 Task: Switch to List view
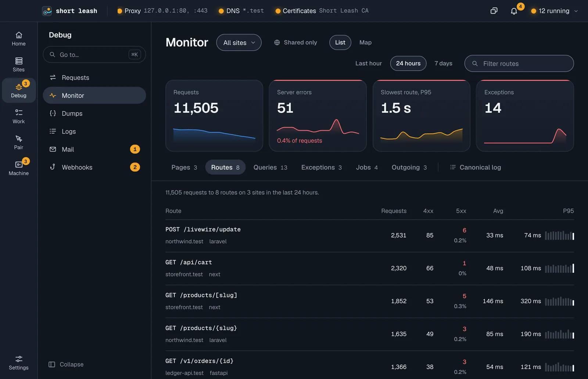[x=340, y=42]
